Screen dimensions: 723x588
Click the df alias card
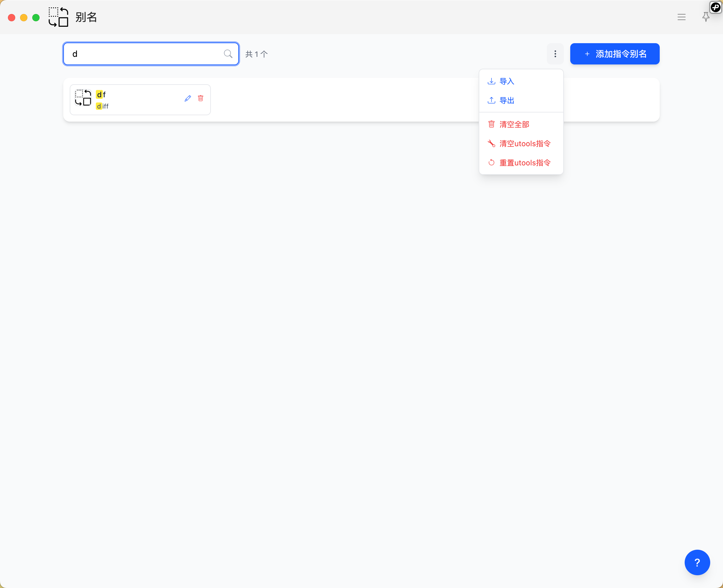(x=142, y=100)
